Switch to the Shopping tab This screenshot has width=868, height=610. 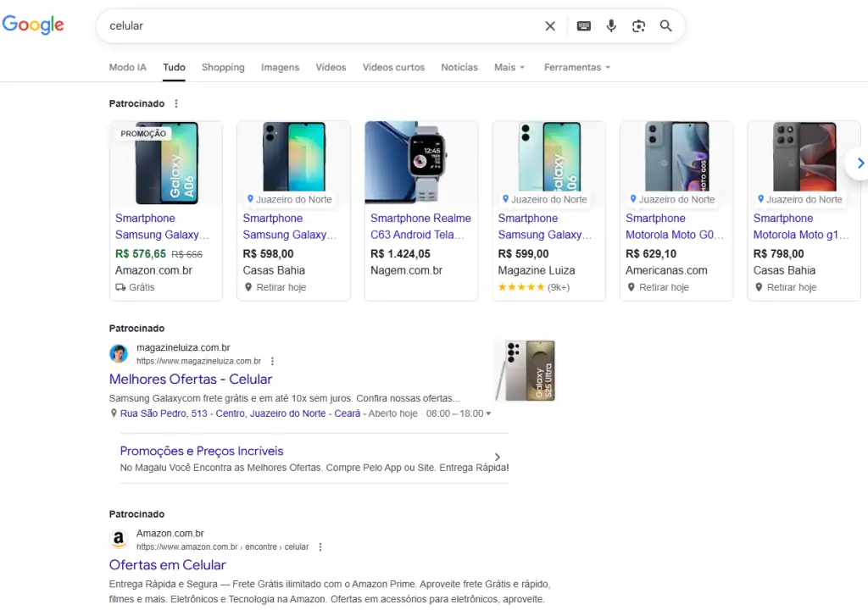pyautogui.click(x=223, y=67)
